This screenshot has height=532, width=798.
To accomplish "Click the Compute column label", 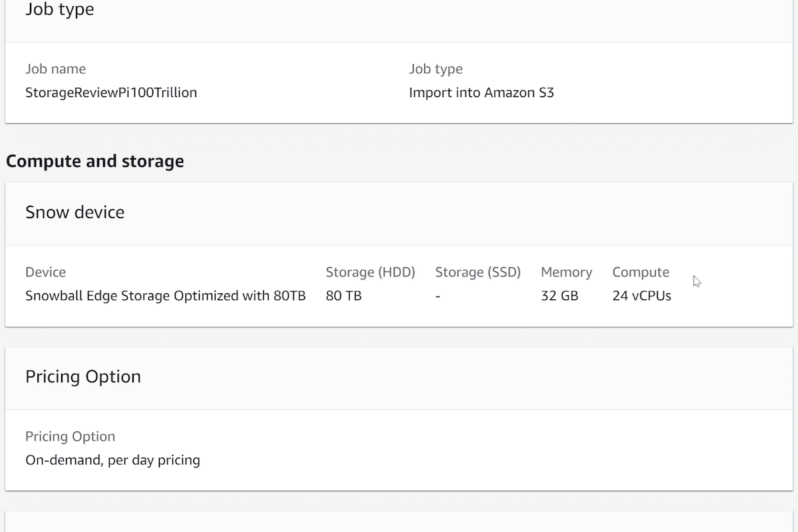I will 641,272.
